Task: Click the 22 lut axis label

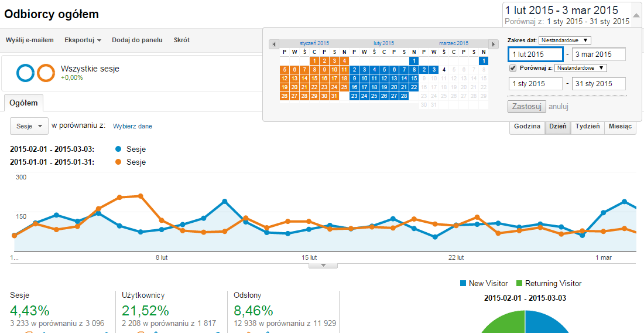Action: coord(456,257)
